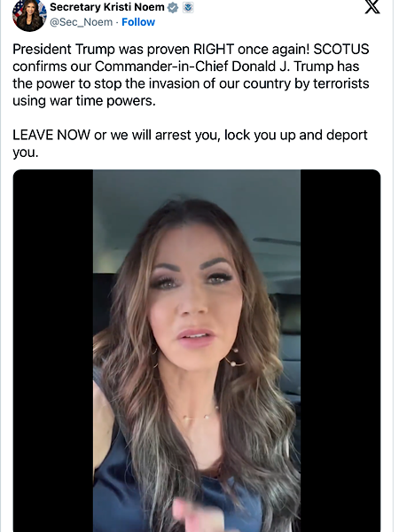Click the word RIGHT in the tweet
The width and height of the screenshot is (399, 532).
tap(214, 49)
